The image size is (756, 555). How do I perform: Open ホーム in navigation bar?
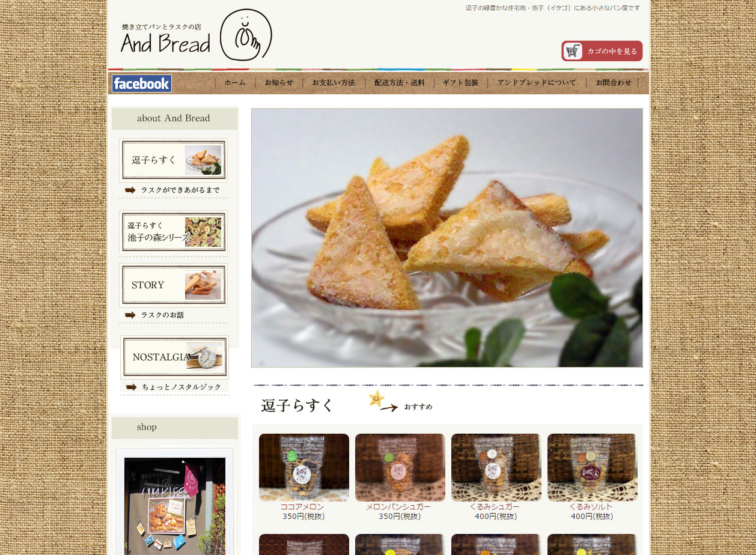[235, 83]
